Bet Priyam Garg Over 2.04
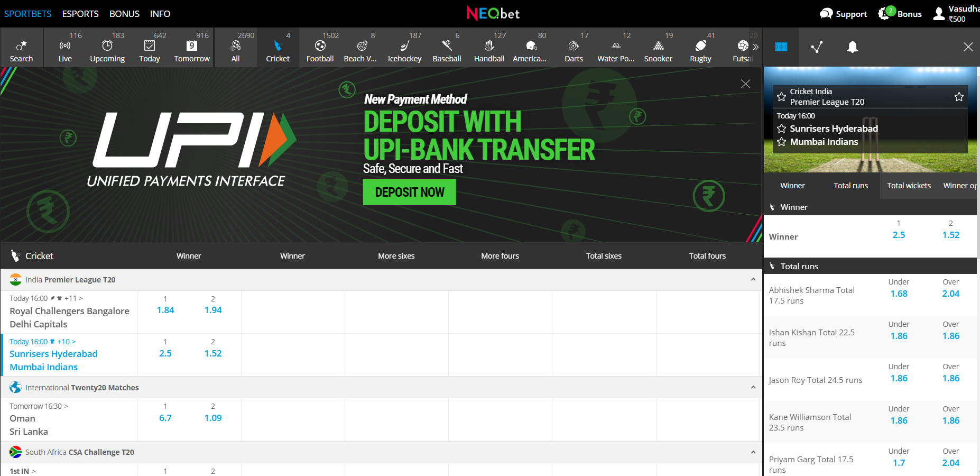Image resolution: width=980 pixels, height=476 pixels. (950, 463)
